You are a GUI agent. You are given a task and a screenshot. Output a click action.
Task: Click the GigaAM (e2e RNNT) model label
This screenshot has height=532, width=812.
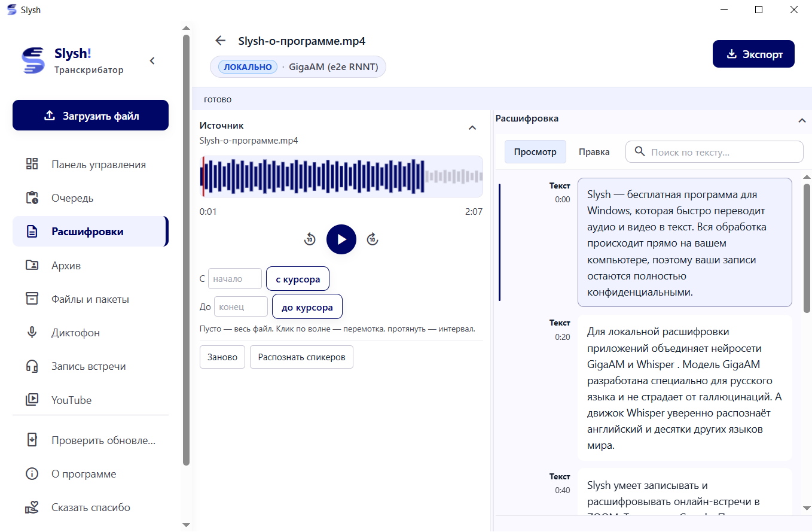click(x=334, y=67)
